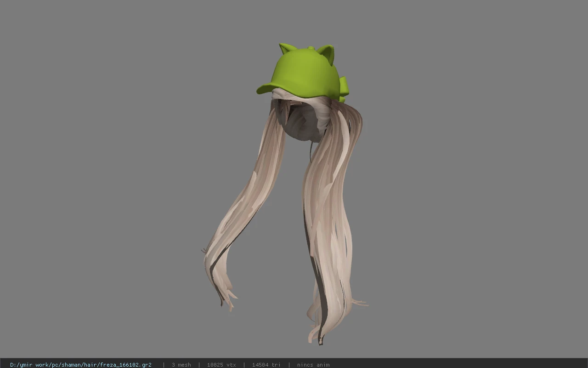Click the '14504 tri' triangle count
Image resolution: width=588 pixels, height=368 pixels.
pos(266,365)
